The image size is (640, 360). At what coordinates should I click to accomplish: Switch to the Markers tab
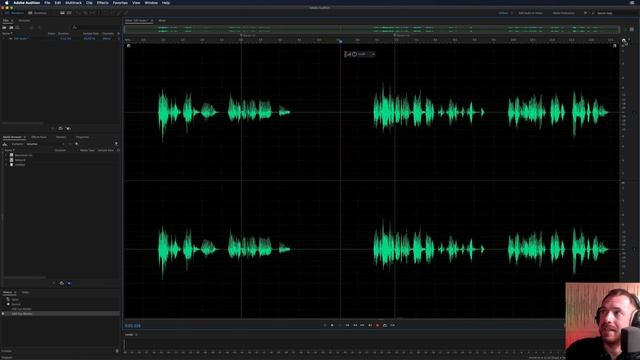coord(61,137)
